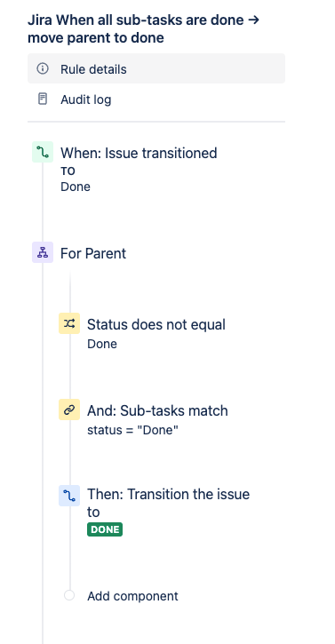Select the blue Transition issue action icon

pos(69,496)
